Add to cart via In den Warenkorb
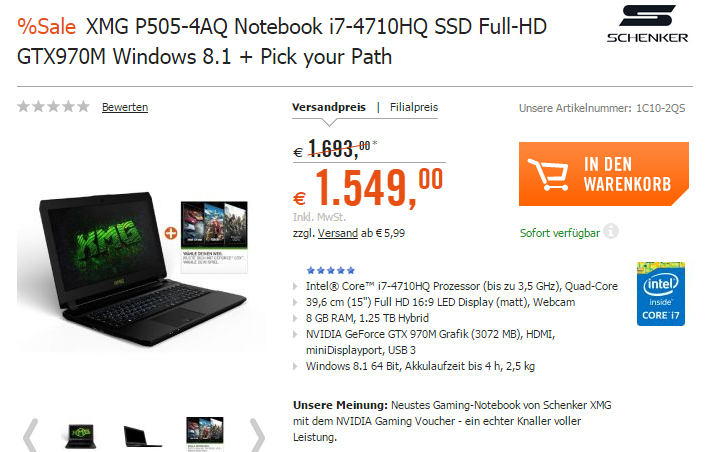 point(604,174)
